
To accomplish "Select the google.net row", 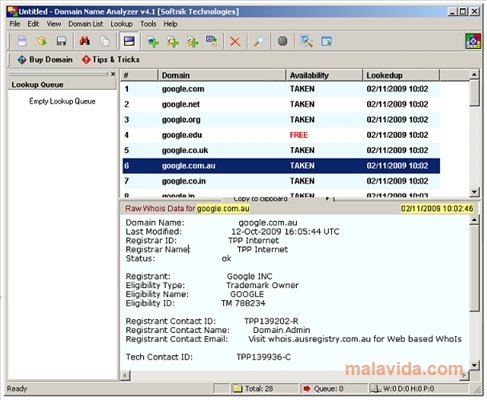I will [281, 104].
